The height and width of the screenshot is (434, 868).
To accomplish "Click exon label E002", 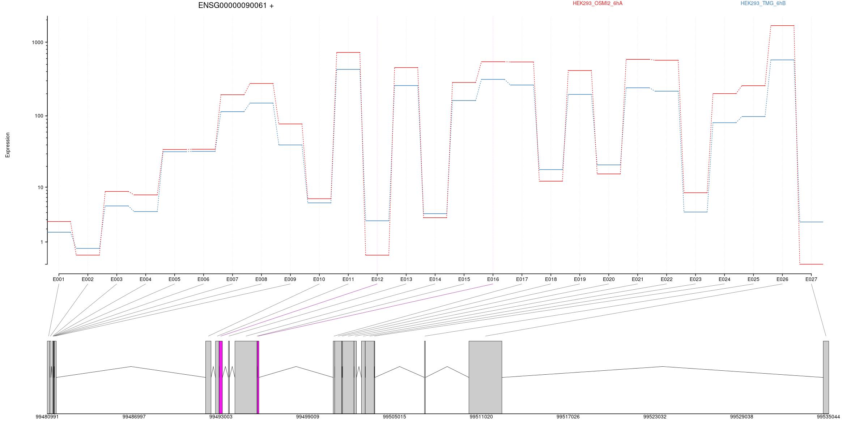I will (x=88, y=279).
